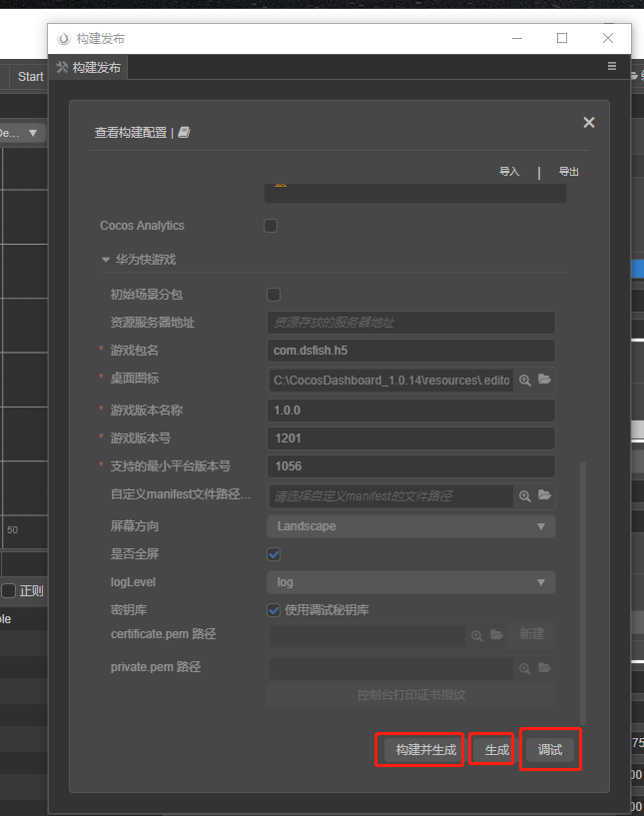Click the 游戏版本号 1201 field

411,438
